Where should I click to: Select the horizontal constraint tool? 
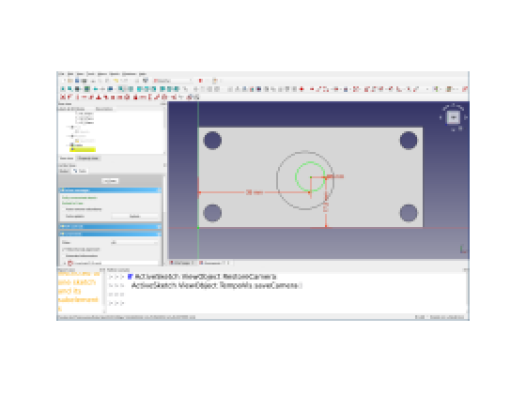point(84,97)
